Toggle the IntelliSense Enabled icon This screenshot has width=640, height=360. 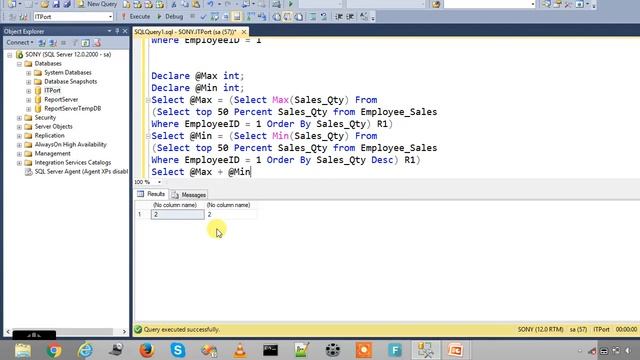tap(237, 17)
